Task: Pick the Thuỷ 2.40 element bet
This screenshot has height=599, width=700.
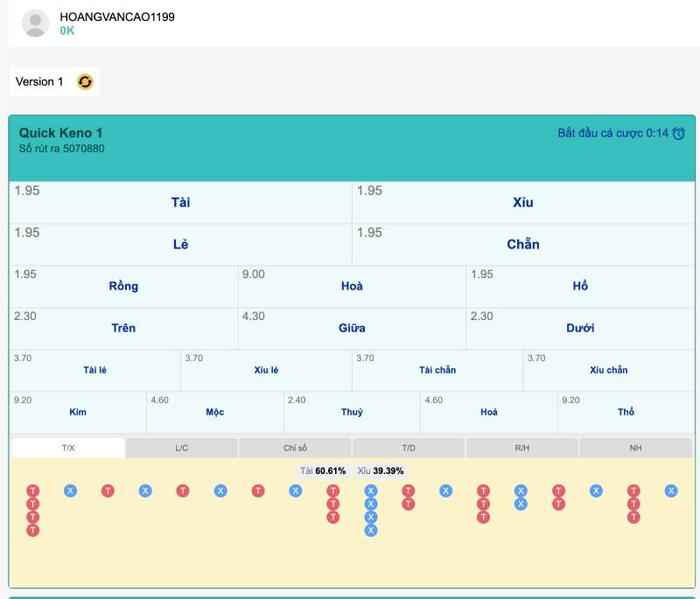Action: [352, 412]
